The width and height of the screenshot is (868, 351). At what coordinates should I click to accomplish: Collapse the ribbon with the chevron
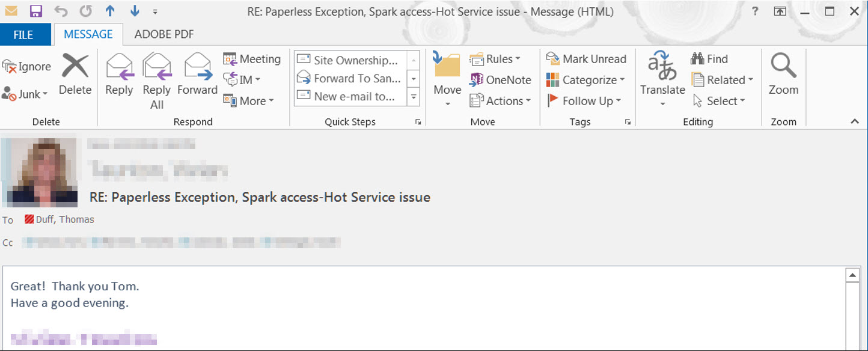coord(854,121)
